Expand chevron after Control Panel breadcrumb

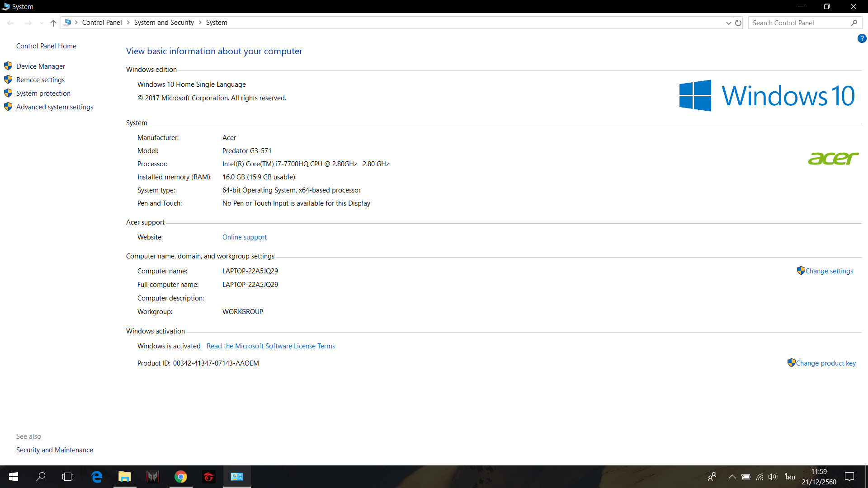tap(128, 23)
